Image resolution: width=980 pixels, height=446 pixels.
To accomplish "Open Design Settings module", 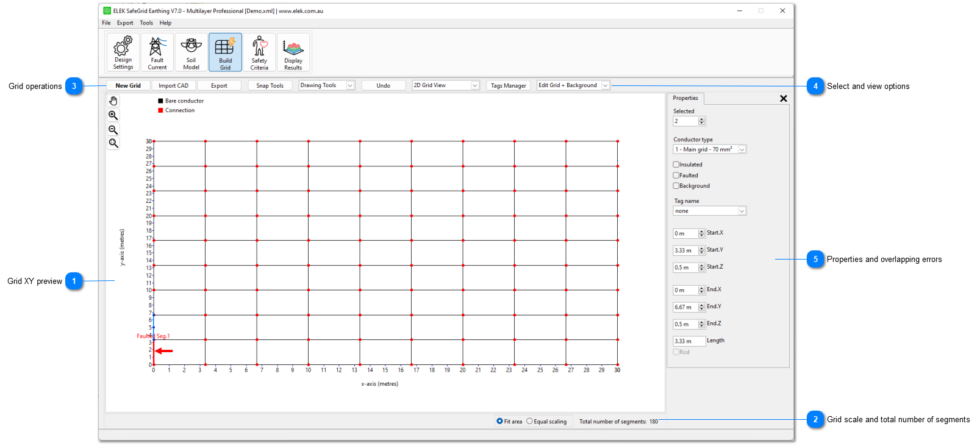I will pyautogui.click(x=123, y=52).
